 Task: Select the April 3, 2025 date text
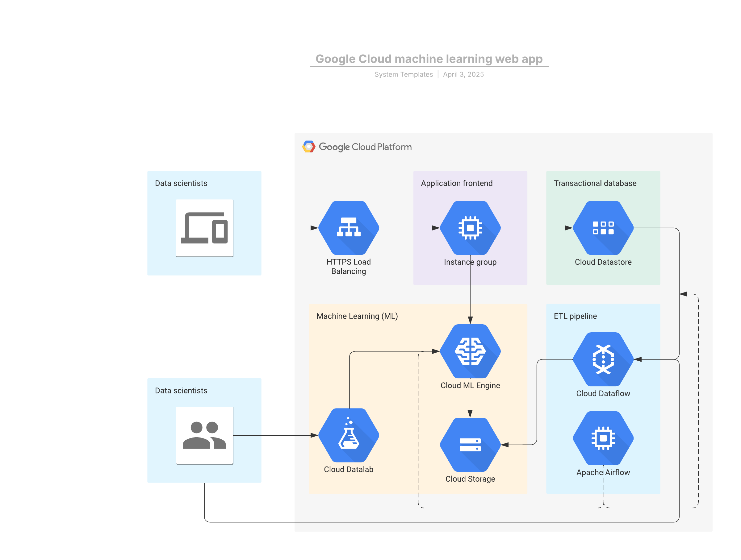[463, 74]
